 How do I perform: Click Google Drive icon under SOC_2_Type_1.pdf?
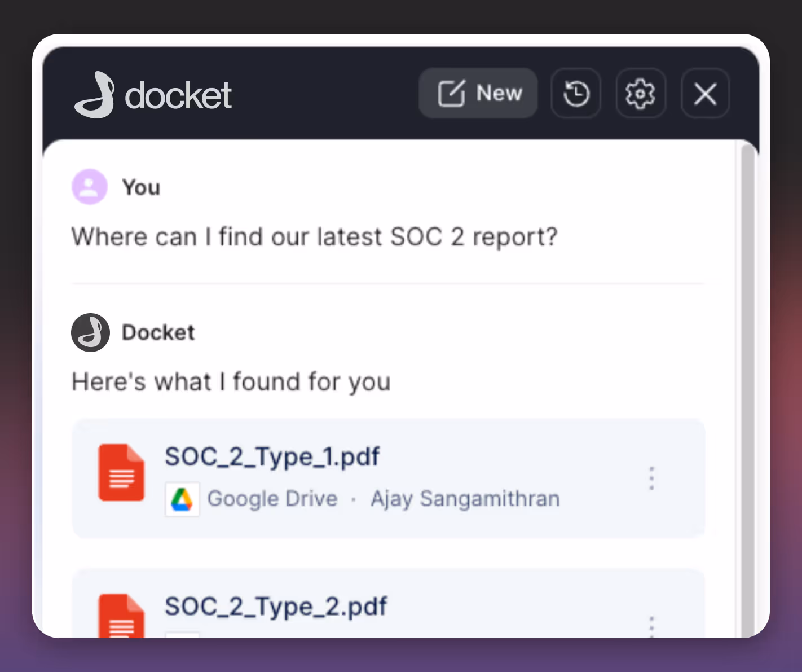coord(182,499)
